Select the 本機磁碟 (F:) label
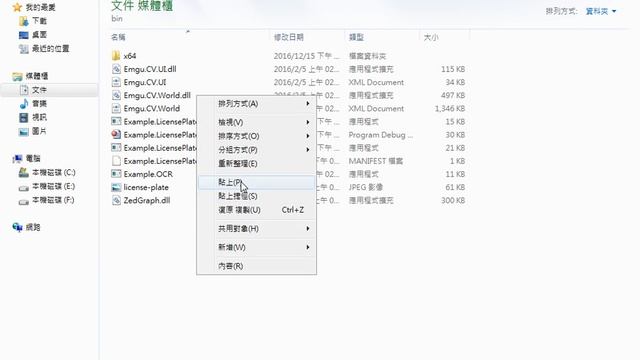The height and width of the screenshot is (360, 640). [53, 201]
